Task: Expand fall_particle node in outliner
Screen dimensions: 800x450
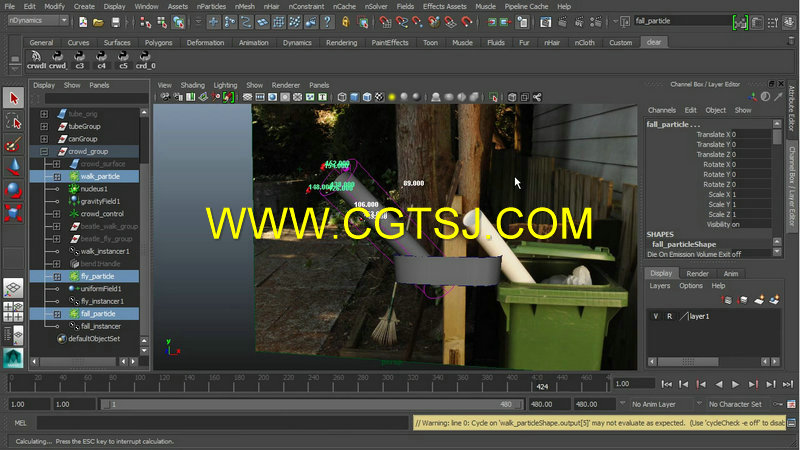Action: click(57, 314)
